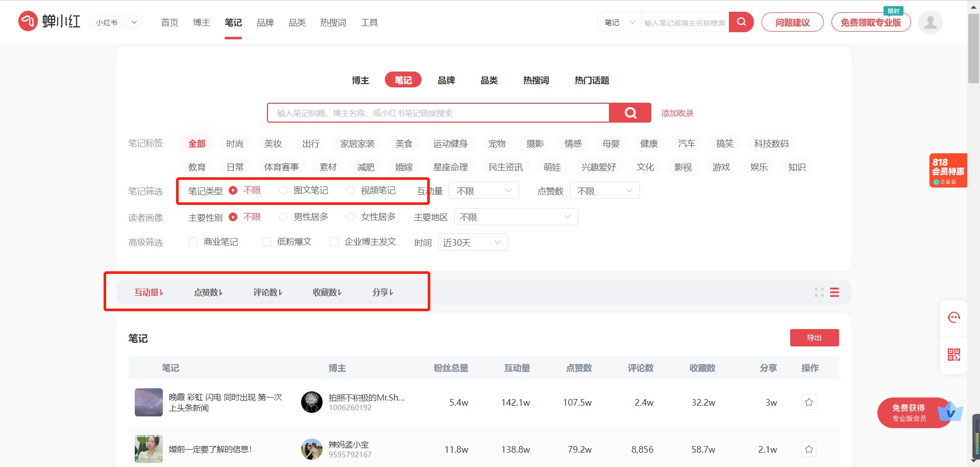
Task: Click the 问题建议 button
Action: point(792,22)
